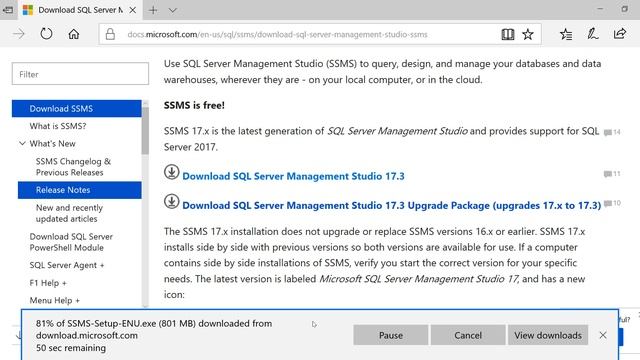Open new tab with plus icon
640x360 pixels.
[x=153, y=10]
